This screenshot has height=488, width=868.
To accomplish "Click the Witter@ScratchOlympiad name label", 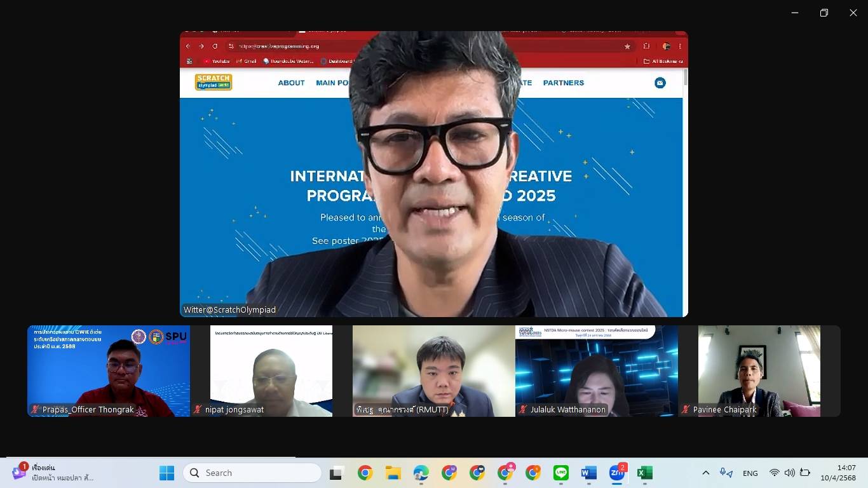I will tap(230, 310).
